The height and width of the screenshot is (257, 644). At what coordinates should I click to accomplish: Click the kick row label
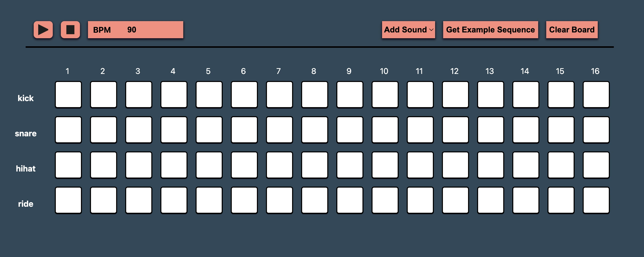(26, 98)
